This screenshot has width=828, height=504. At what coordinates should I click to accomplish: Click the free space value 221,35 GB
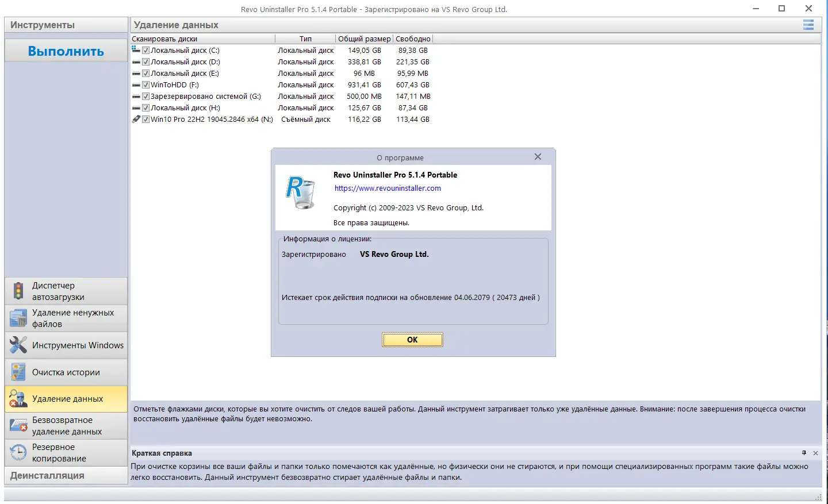[x=413, y=61]
